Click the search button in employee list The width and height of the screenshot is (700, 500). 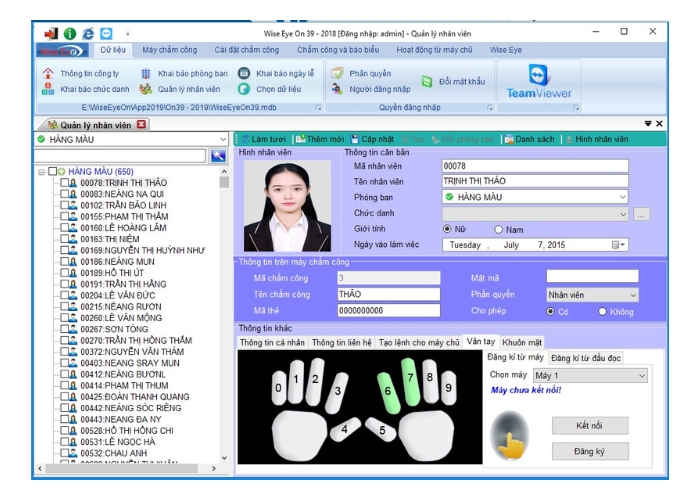click(219, 156)
